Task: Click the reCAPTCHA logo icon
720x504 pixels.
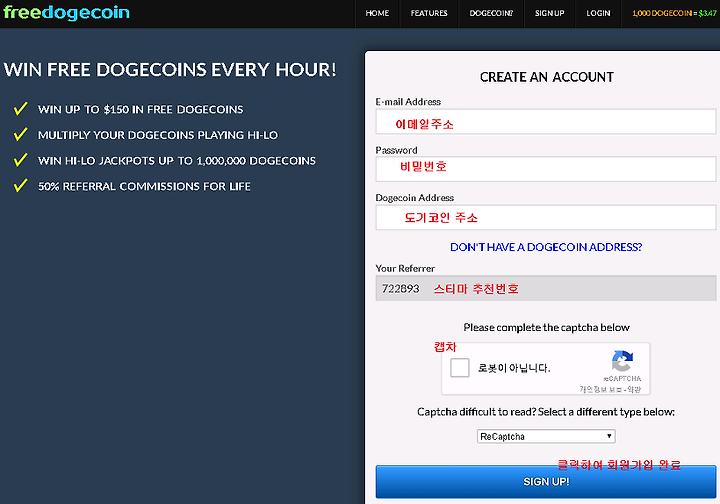Action: [x=622, y=361]
